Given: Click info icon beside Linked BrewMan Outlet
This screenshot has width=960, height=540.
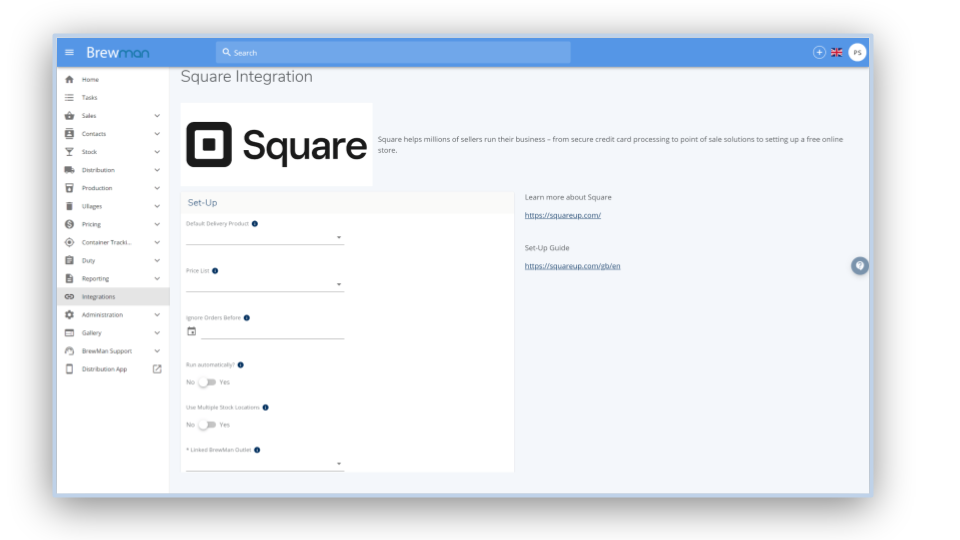Looking at the screenshot, I should [257, 450].
